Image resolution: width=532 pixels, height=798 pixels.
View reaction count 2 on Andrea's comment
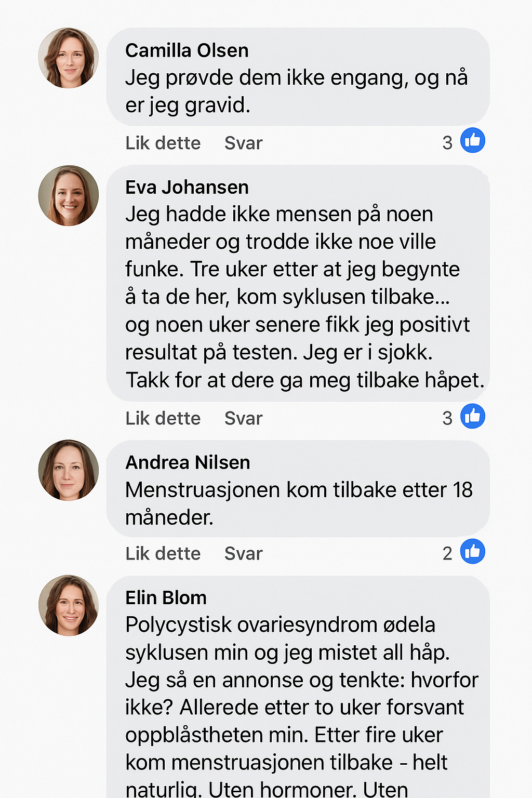[x=447, y=553]
